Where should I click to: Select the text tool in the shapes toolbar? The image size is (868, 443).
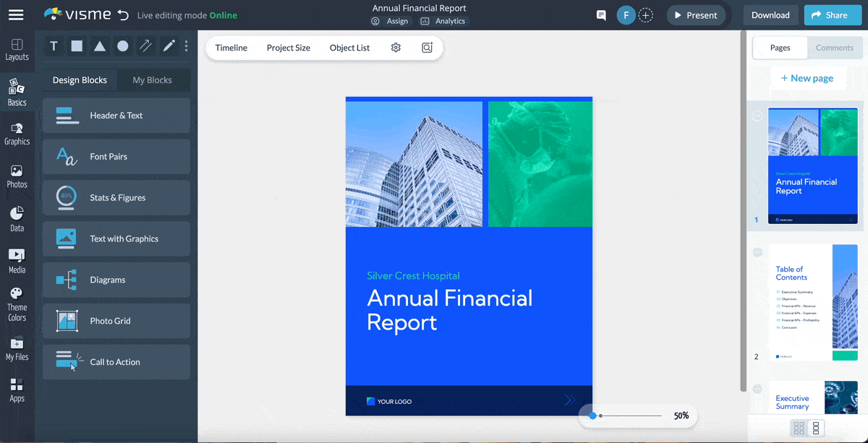[x=54, y=46]
